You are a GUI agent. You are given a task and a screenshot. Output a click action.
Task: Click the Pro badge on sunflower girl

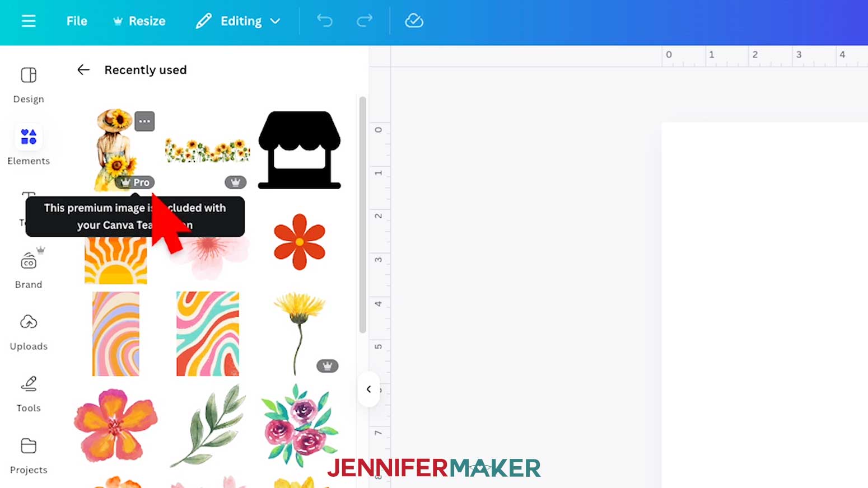(x=135, y=182)
